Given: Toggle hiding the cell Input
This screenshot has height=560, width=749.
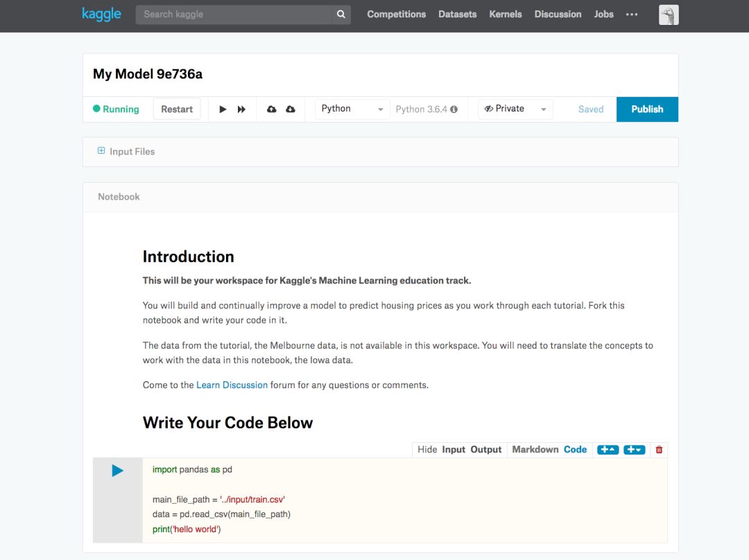Looking at the screenshot, I should [454, 450].
